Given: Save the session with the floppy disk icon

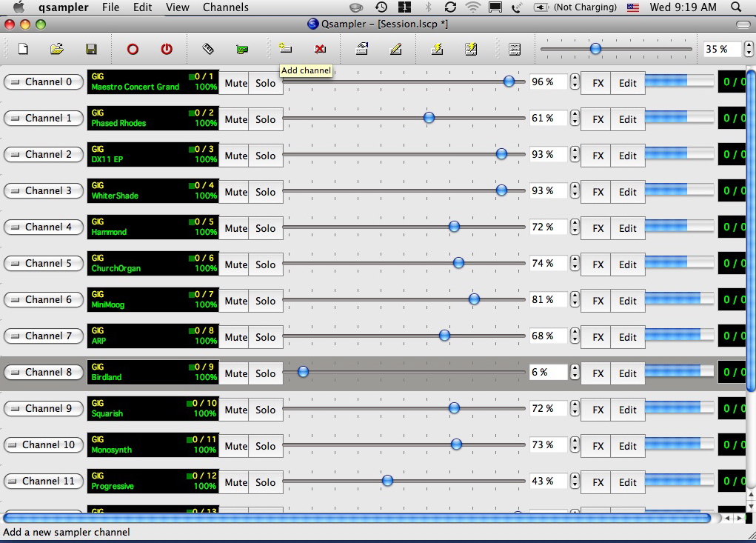Looking at the screenshot, I should pos(91,49).
